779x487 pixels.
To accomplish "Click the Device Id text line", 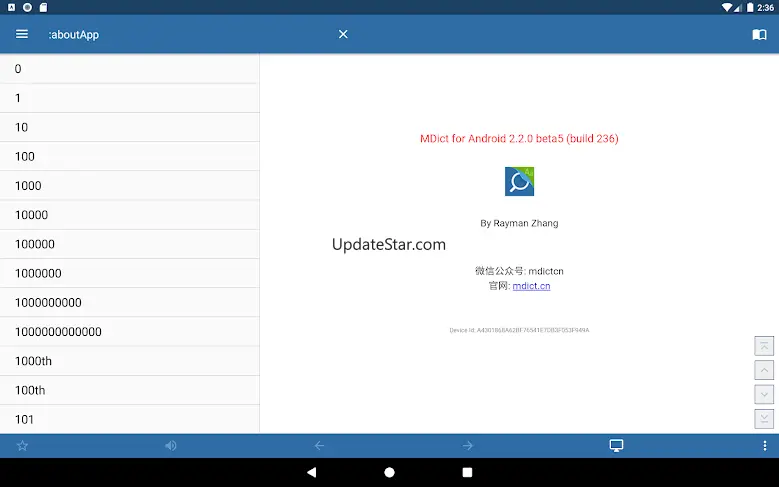I will pos(519,330).
